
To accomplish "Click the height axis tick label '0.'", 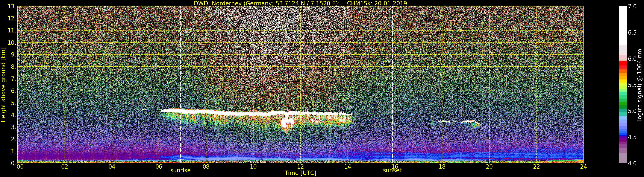I will [14, 163].
